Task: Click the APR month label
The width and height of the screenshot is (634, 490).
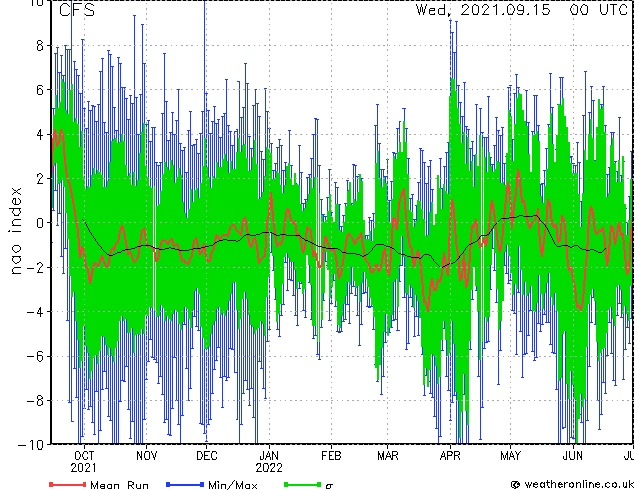Action: (450, 456)
